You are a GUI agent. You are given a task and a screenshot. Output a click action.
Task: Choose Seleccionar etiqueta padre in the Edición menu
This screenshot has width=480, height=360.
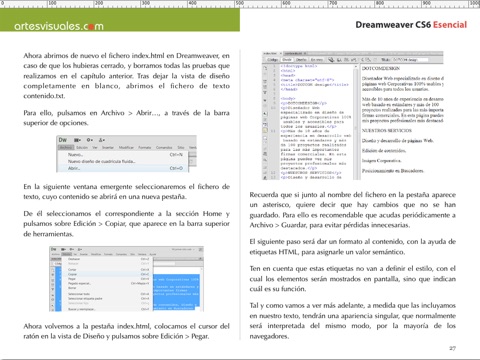107,299
